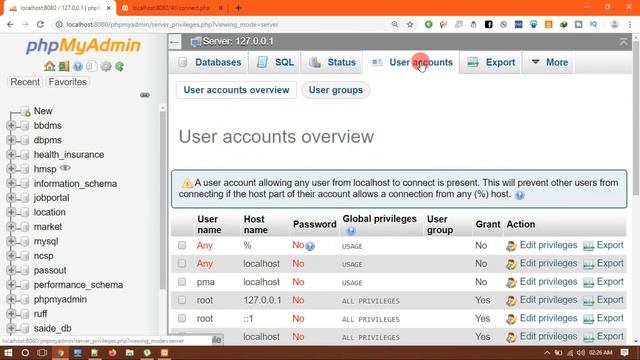Image resolution: width=640 pixels, height=360 pixels.
Task: Click the browser zoom magnifier icon
Action: [395, 24]
